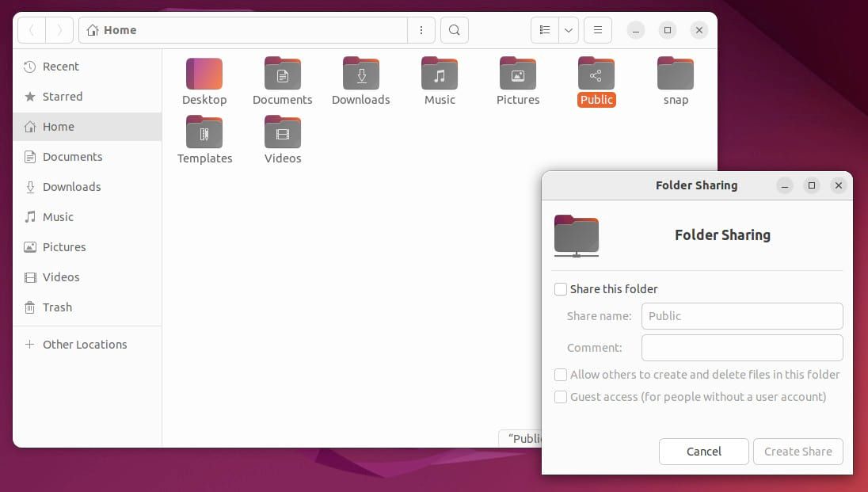Image resolution: width=868 pixels, height=492 pixels.
Task: Select the Desktop folder icon in the grid
Action: (204, 74)
